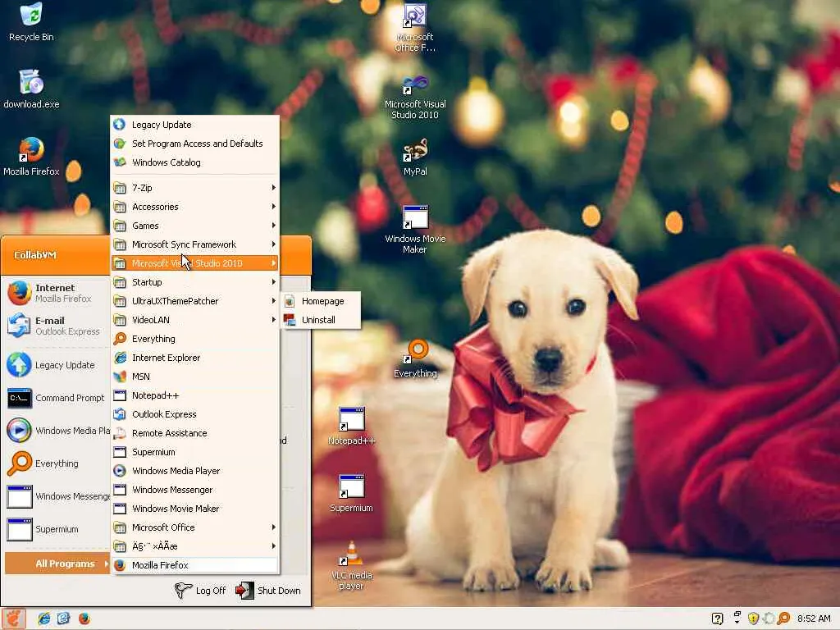Open Windows Media Player in left pane
The width and height of the screenshot is (840, 630).
coord(57,431)
